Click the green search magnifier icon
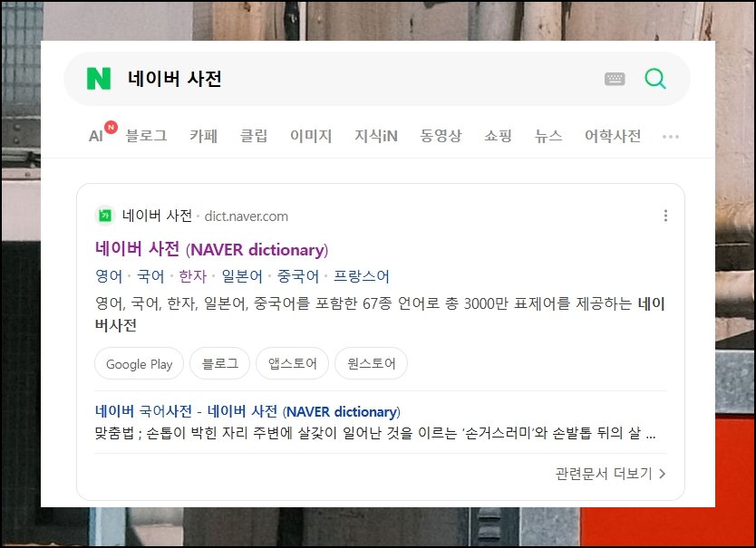 tap(655, 79)
